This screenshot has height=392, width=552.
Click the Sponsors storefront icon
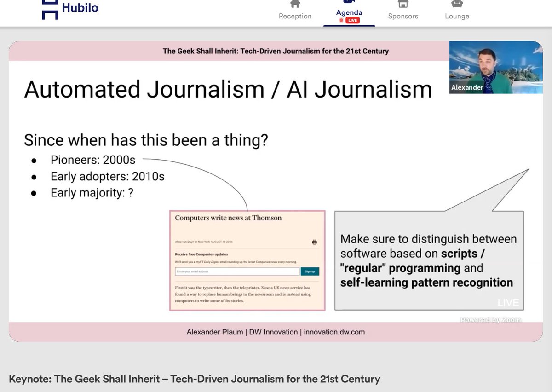[403, 4]
